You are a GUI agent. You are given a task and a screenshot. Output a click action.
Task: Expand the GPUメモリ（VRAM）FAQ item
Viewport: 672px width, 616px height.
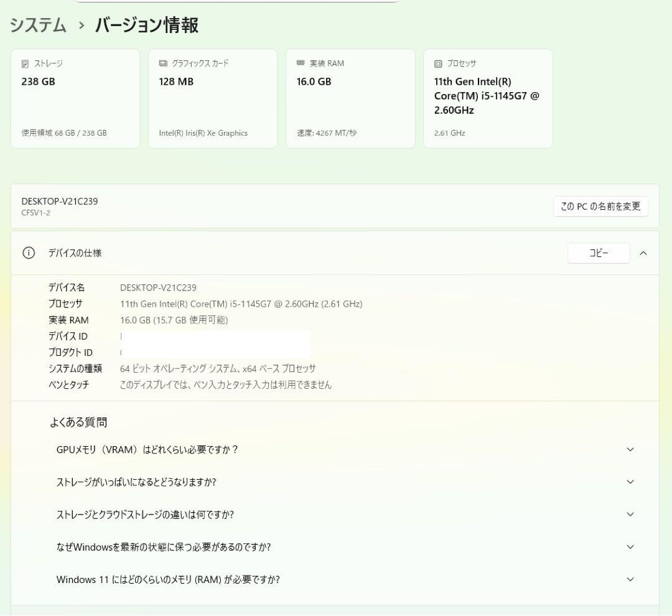(630, 449)
